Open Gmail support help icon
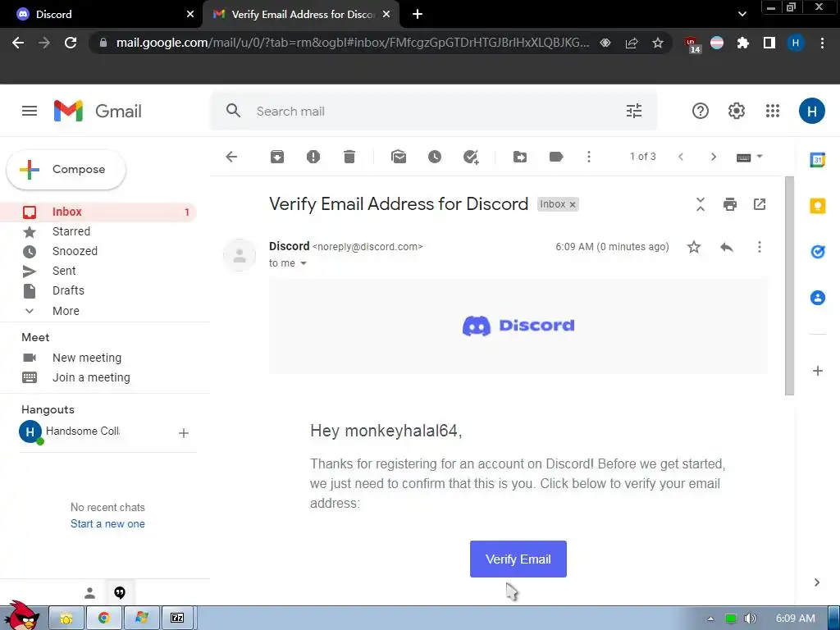The image size is (840, 630). 701,111
